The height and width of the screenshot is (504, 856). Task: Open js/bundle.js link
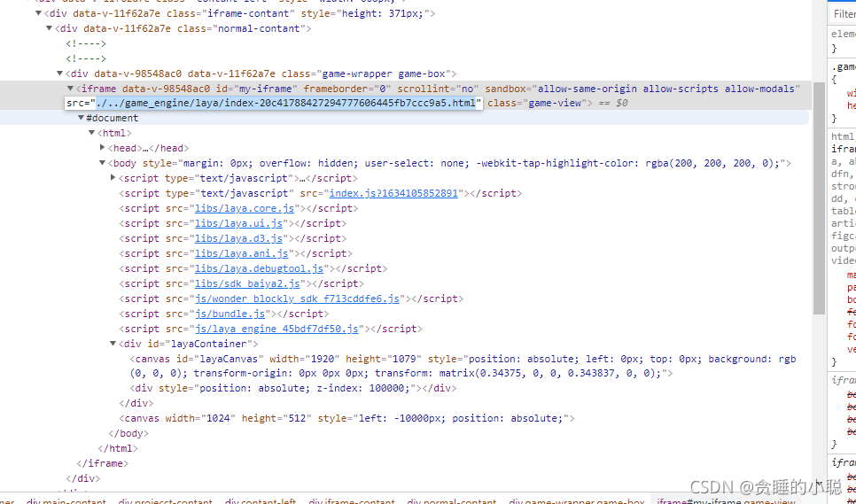click(230, 314)
